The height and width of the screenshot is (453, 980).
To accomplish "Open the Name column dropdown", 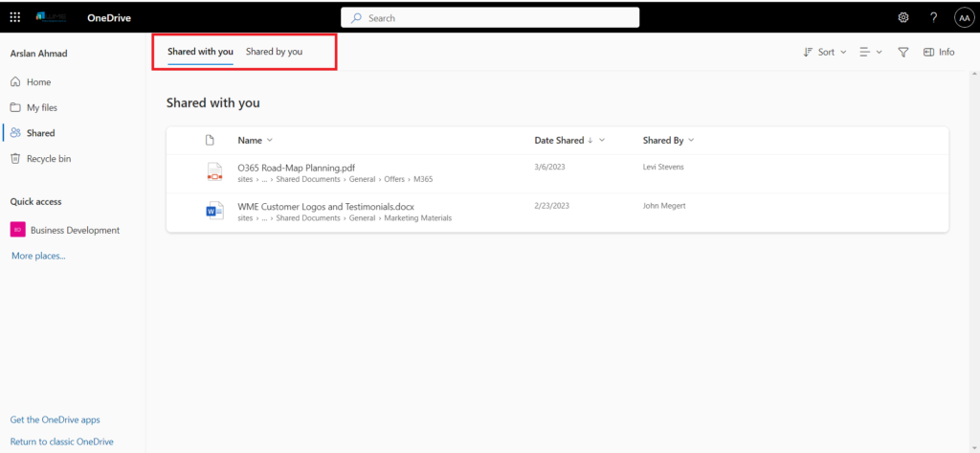I will coord(269,140).
